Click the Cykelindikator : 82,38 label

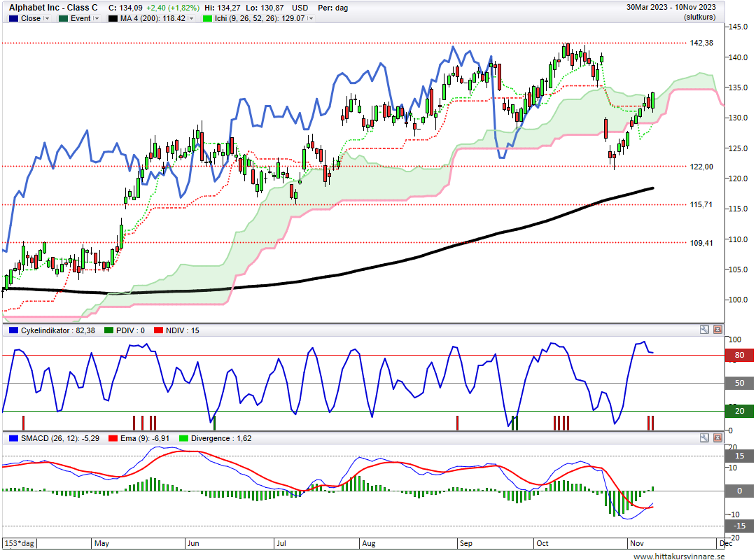click(x=58, y=330)
